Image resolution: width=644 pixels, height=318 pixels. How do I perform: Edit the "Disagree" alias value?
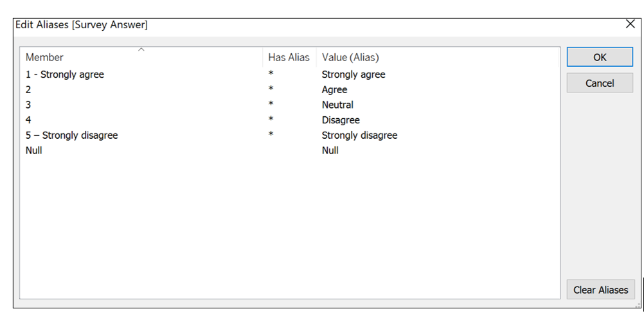click(x=341, y=120)
